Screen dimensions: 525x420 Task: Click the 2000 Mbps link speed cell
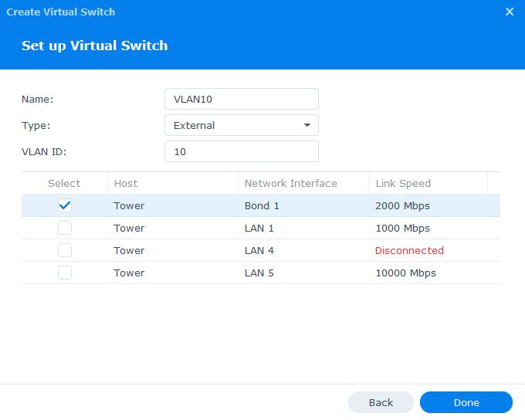(x=402, y=205)
